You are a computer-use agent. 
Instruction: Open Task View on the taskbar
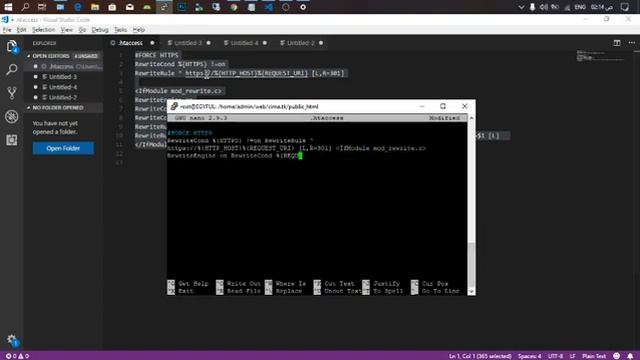(42, 7)
